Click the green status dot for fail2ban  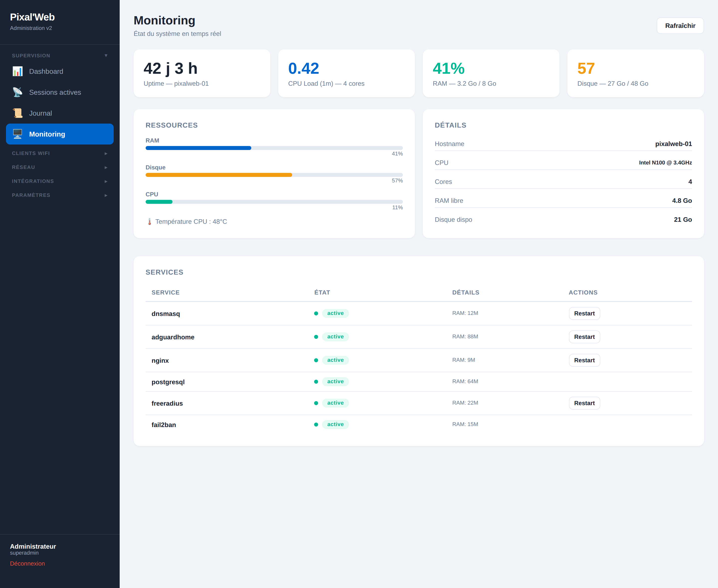click(316, 425)
